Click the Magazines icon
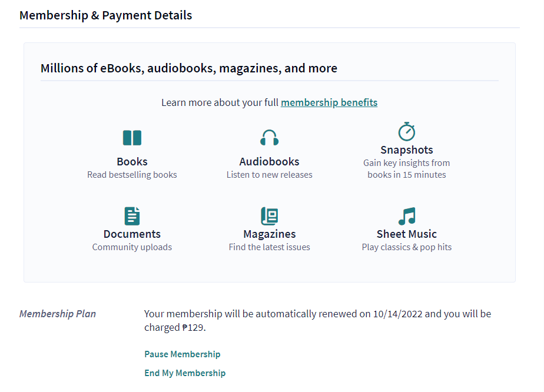This screenshot has height=392, width=544. point(269,216)
